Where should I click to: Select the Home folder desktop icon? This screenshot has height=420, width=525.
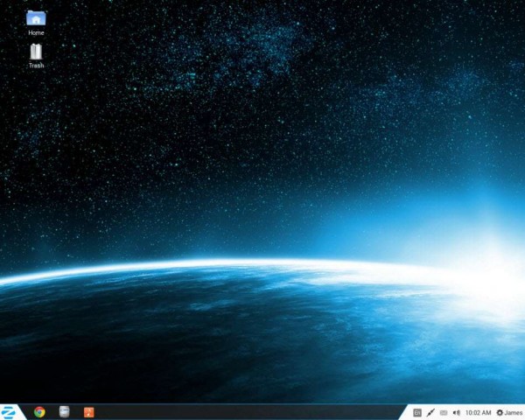36,23
